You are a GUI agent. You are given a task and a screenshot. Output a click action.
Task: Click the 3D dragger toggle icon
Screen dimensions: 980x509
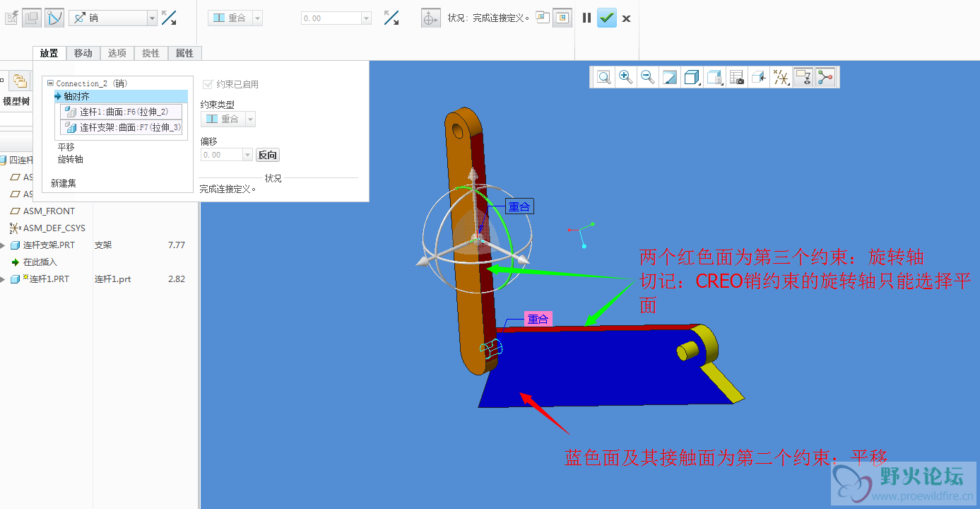(430, 18)
